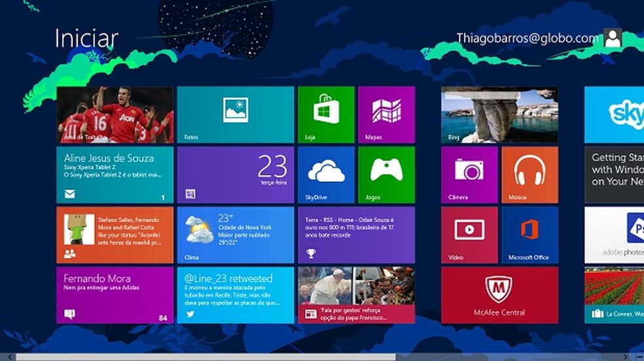Screen dimensions: 644x361
Task: Click the horizontal scrollbar thumb
Action: 206,357
